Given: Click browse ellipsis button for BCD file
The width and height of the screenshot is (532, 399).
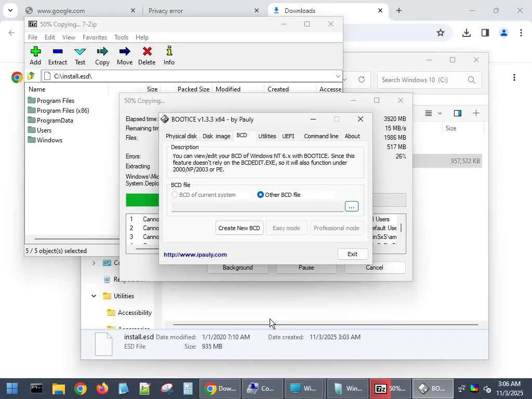Looking at the screenshot, I should point(352,206).
